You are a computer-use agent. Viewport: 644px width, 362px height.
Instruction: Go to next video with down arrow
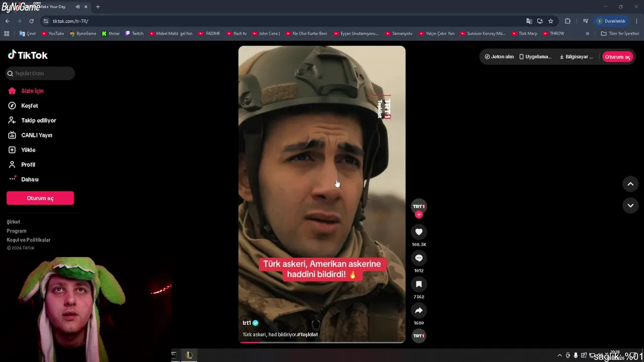tap(630, 205)
